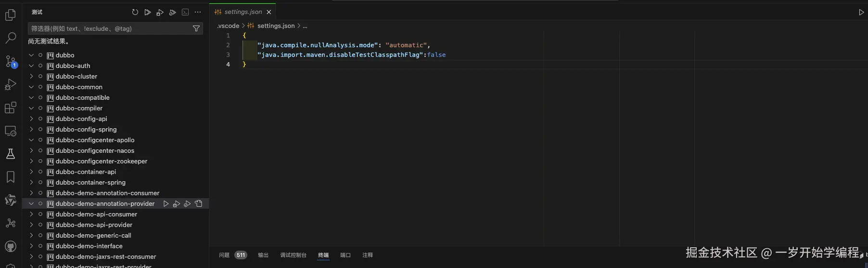Close the settings.json editor tab
Screen dimensions: 868x268
click(x=269, y=12)
